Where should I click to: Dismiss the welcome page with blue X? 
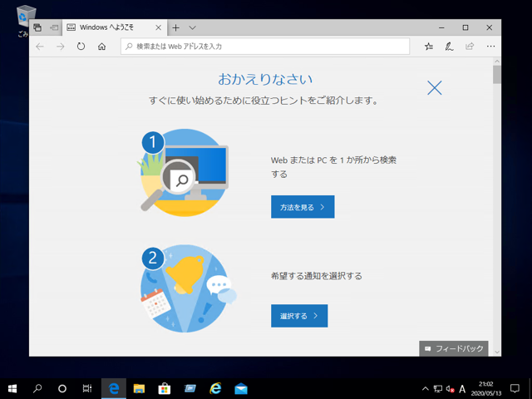(434, 88)
